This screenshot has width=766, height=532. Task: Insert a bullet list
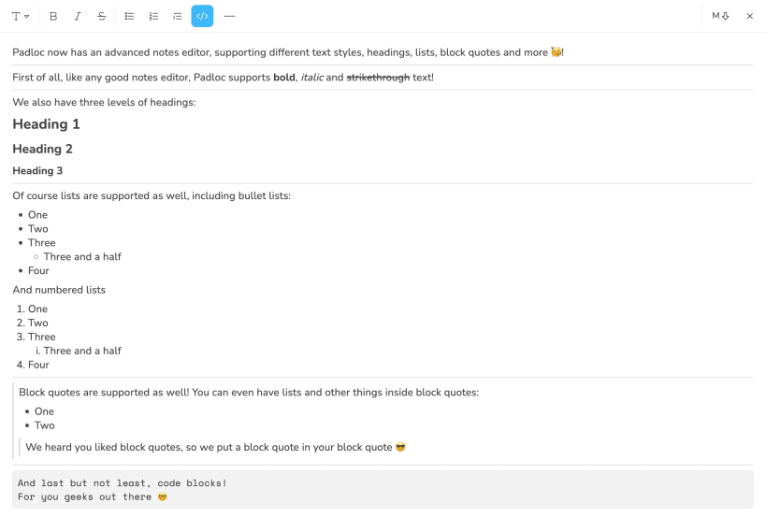click(x=129, y=16)
